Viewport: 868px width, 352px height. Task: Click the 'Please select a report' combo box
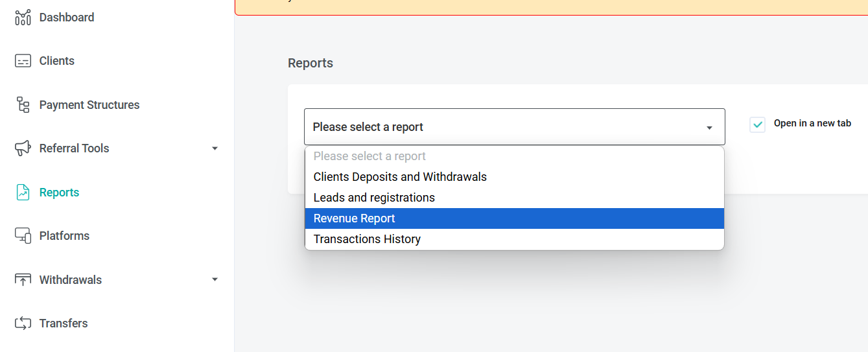point(514,126)
